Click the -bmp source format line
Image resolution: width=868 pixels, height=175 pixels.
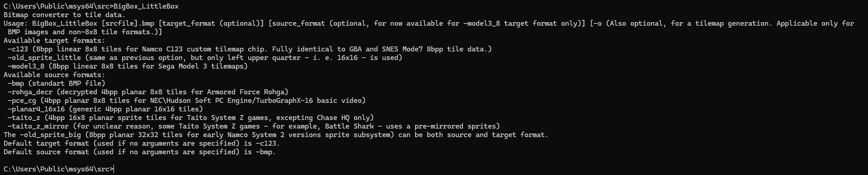tap(57, 83)
